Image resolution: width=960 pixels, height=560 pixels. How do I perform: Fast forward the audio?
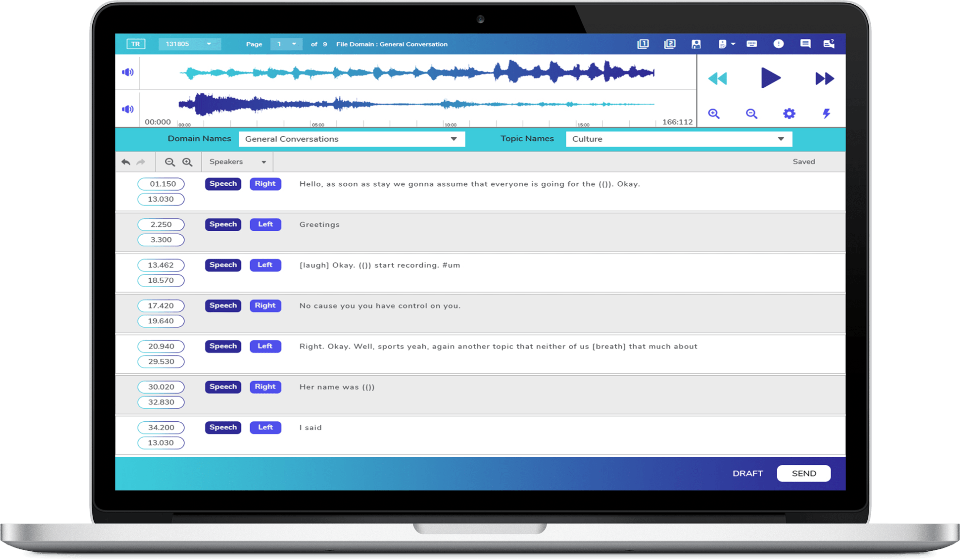(x=824, y=78)
